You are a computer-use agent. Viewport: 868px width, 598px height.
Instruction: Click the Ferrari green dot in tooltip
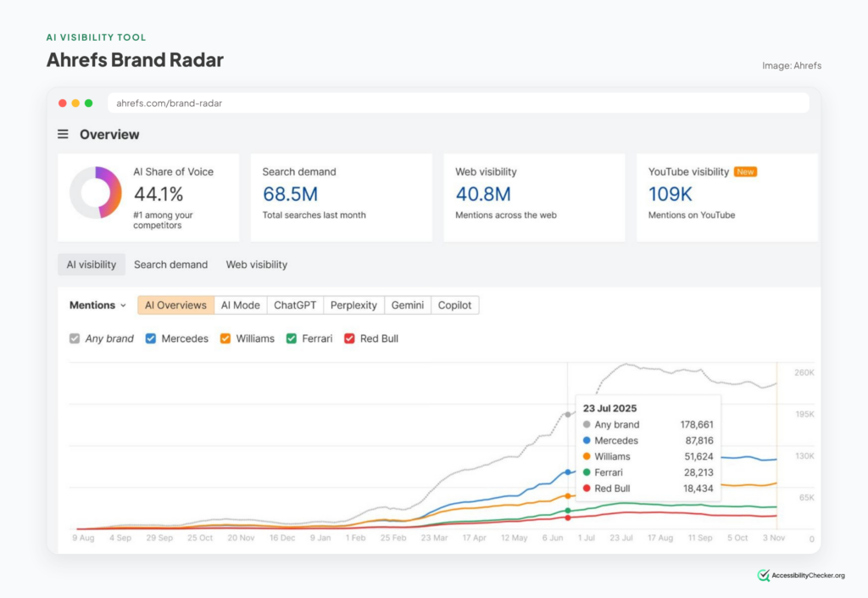pos(587,472)
